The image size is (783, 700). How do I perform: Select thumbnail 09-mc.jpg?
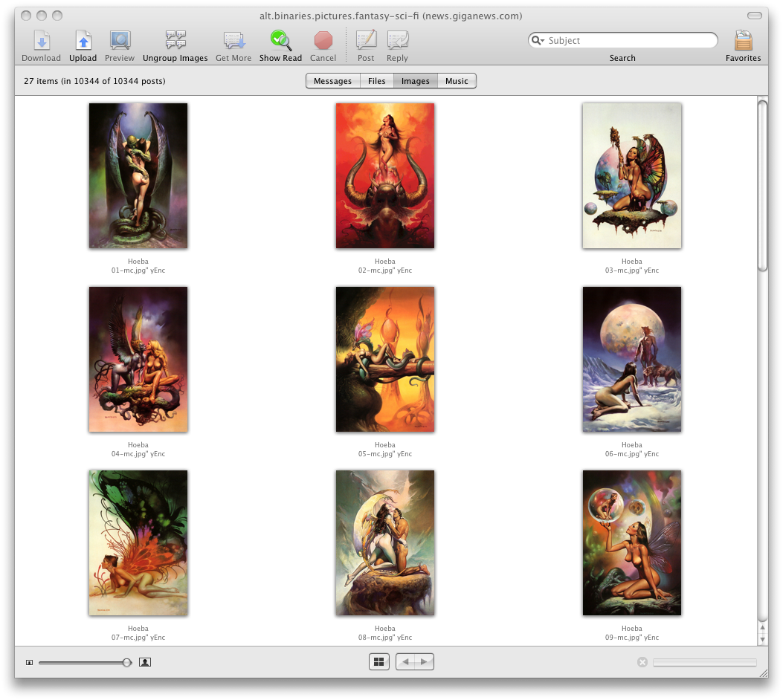pos(632,543)
